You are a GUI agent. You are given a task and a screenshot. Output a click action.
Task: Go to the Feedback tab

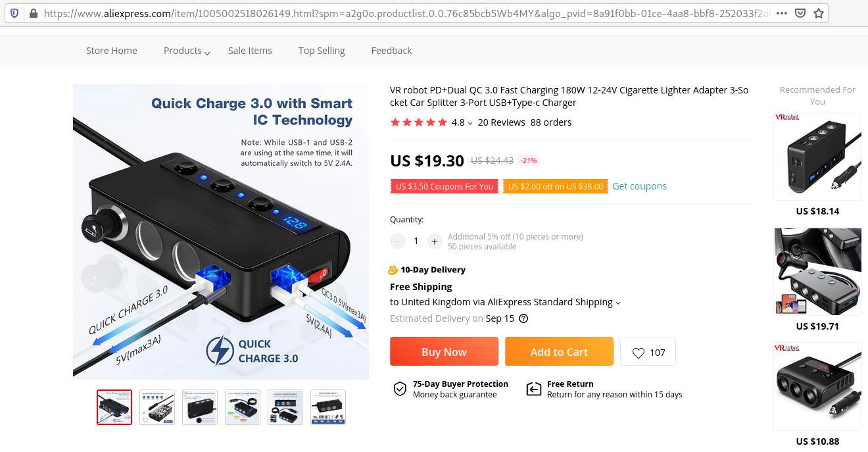[391, 51]
